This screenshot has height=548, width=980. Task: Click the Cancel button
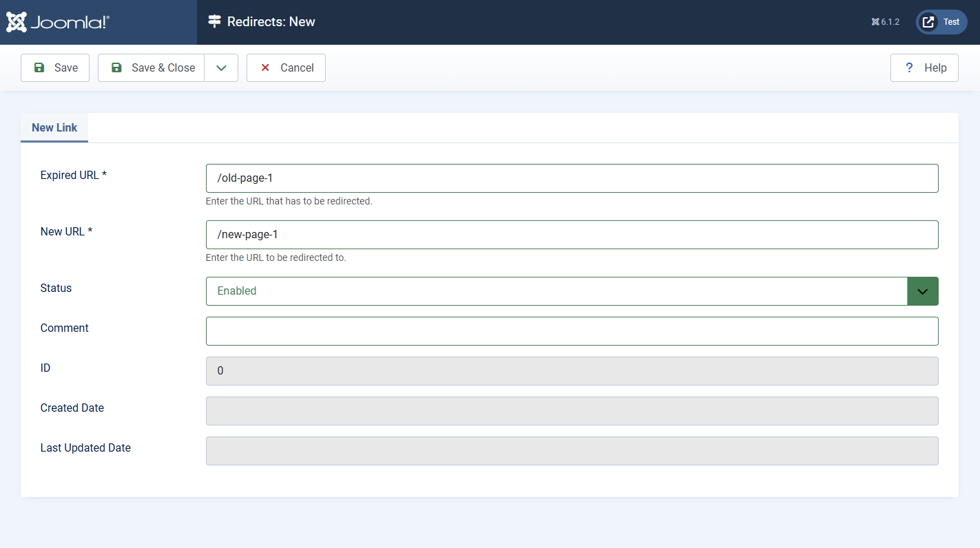(286, 67)
